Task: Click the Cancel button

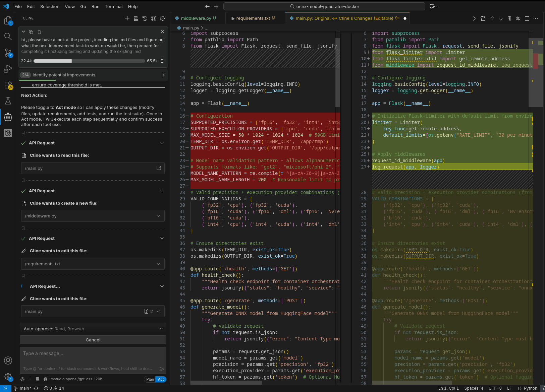Action: click(x=93, y=340)
